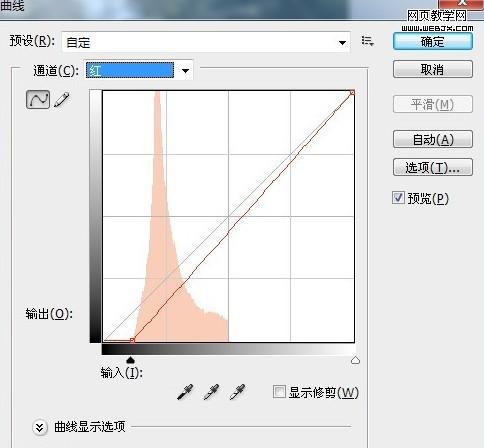This screenshot has height=448, width=484.
Task: Select the pencil draw-curve tool
Action: pos(62,99)
